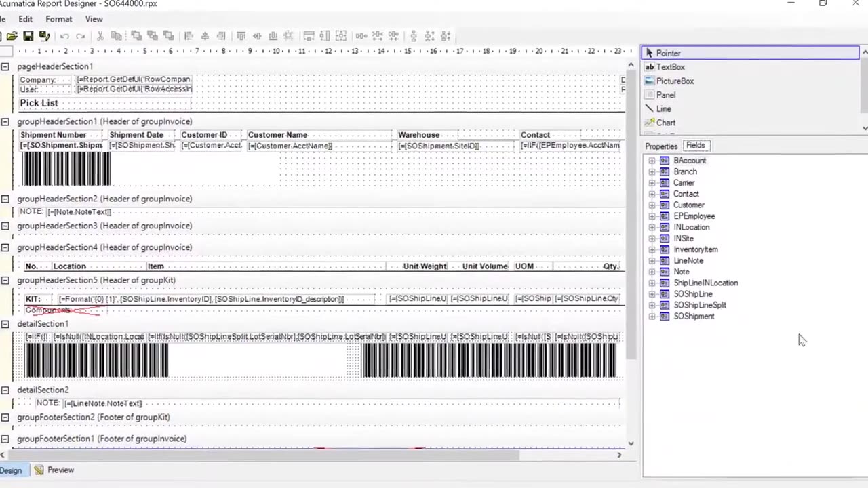Image resolution: width=868 pixels, height=488 pixels.
Task: Collapse groupHeaderSection2 section toggle
Action: pyautogui.click(x=5, y=199)
